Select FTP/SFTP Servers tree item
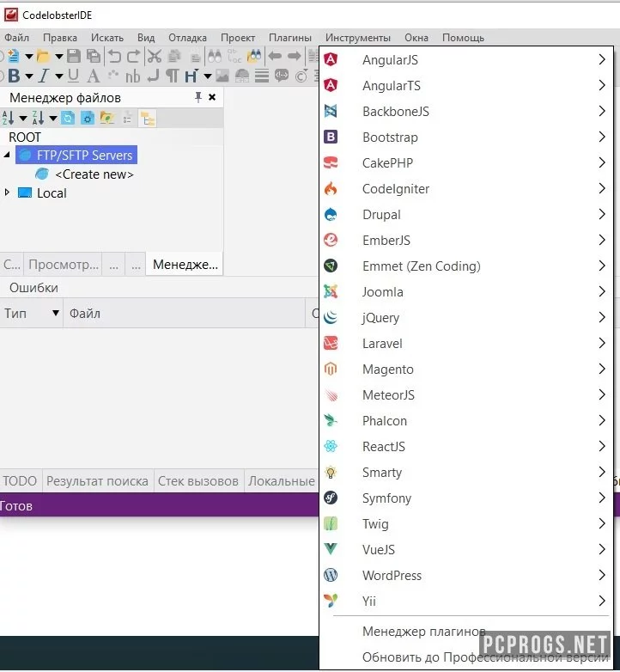The width and height of the screenshot is (620, 672). [x=76, y=155]
